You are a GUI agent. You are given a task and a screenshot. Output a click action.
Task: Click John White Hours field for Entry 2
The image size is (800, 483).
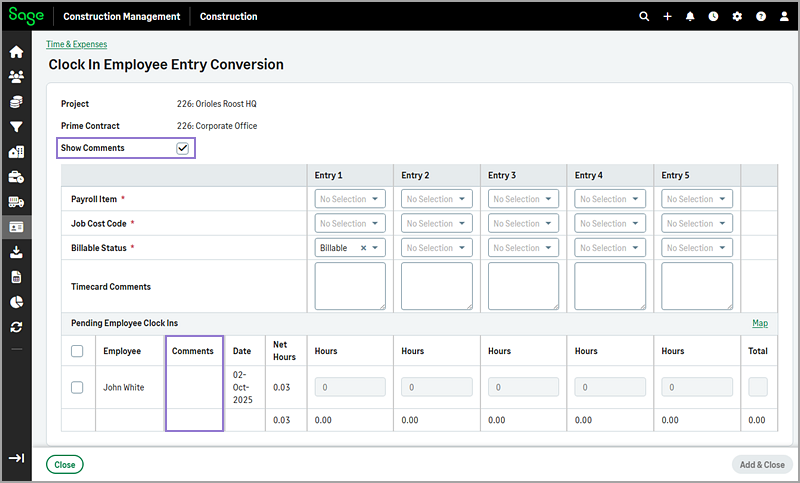[x=437, y=387]
